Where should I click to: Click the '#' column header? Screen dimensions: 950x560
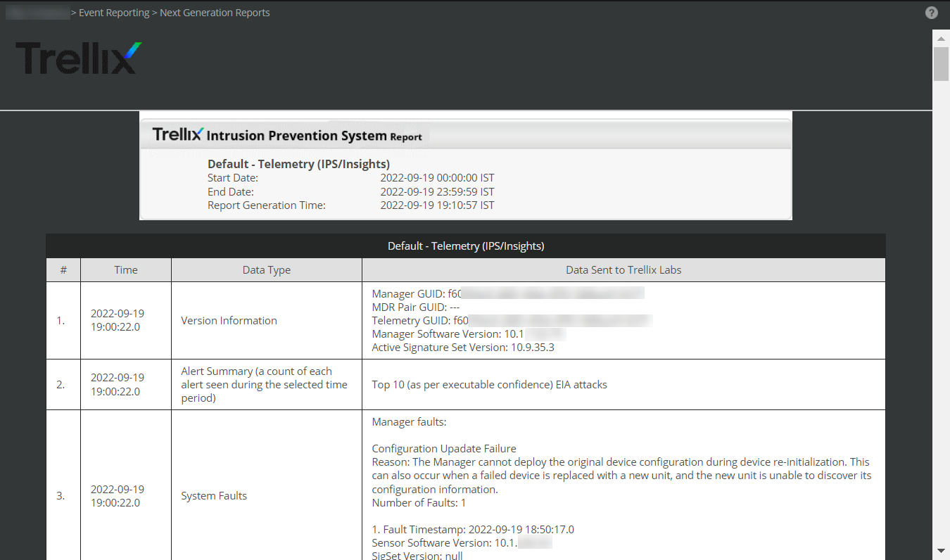click(63, 270)
